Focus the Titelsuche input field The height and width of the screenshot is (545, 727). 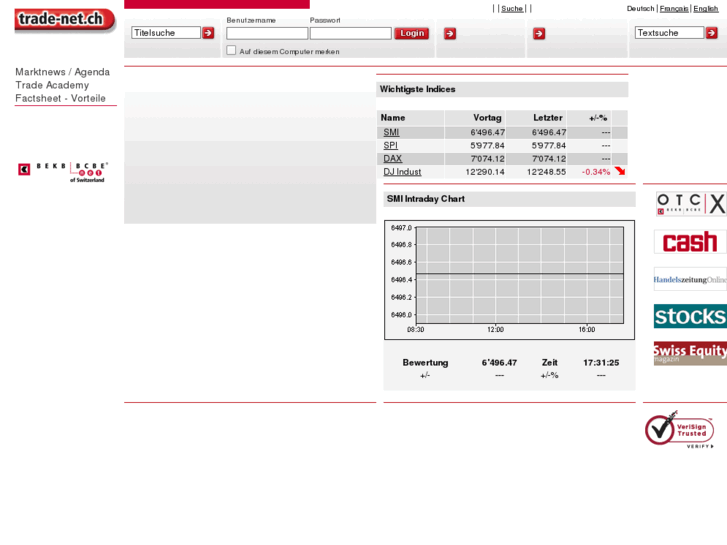(166, 32)
